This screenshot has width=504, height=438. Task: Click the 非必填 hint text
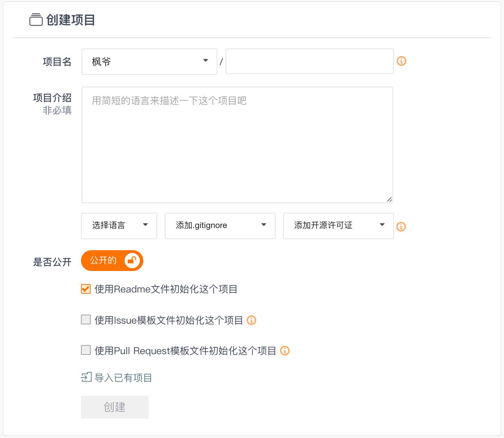point(57,110)
